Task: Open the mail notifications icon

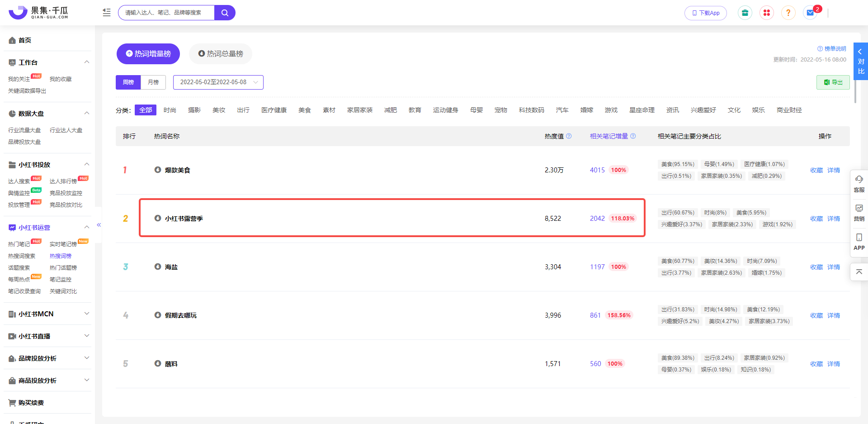Action: [810, 13]
